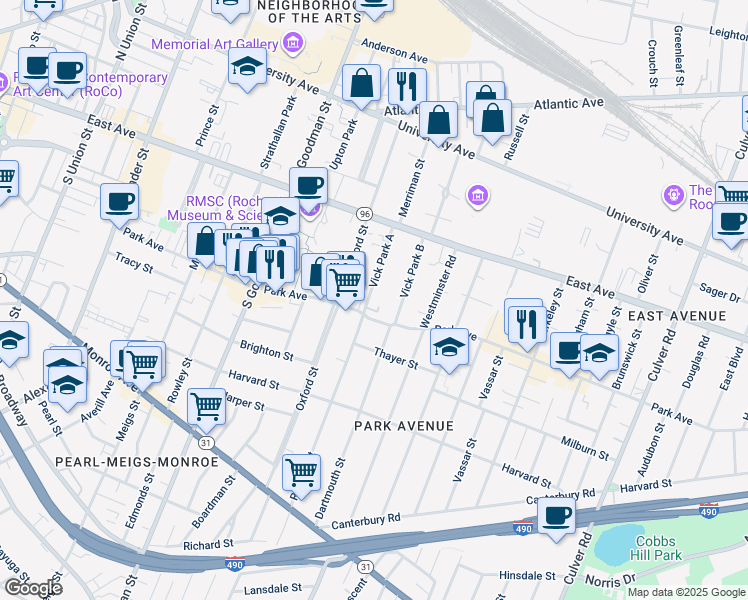Image resolution: width=748 pixels, height=600 pixels.
Task: Click the Hinsdale St street label
Action: pyautogui.click(x=527, y=576)
